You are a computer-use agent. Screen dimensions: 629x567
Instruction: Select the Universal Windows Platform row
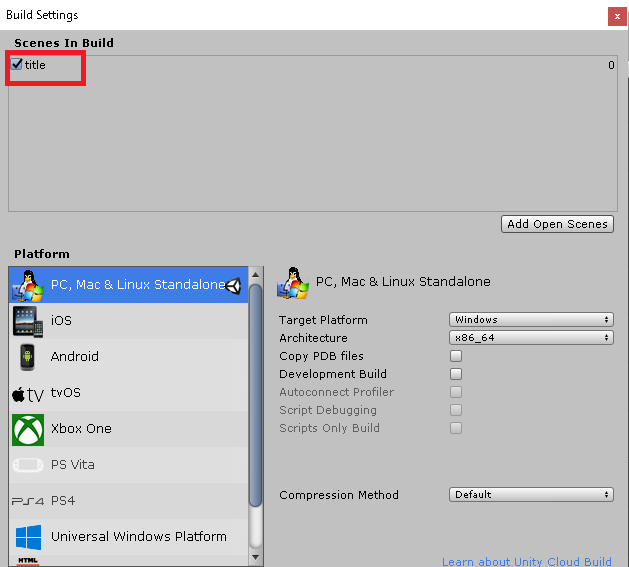(128, 537)
